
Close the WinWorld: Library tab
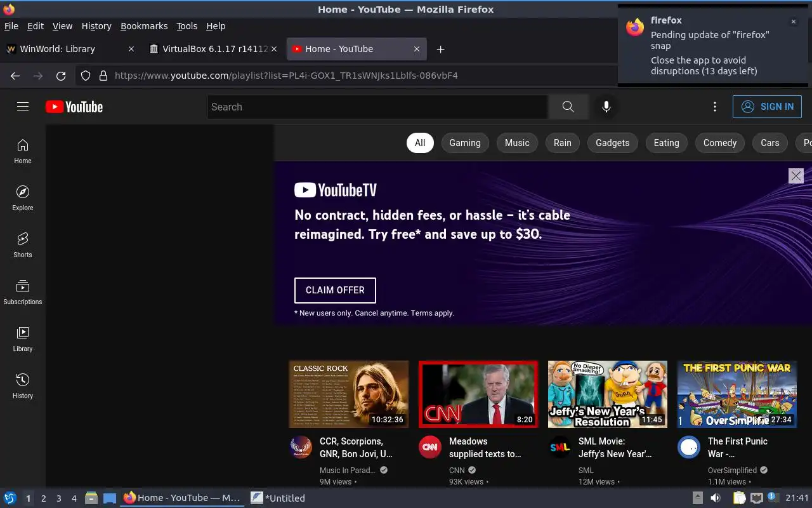131,49
